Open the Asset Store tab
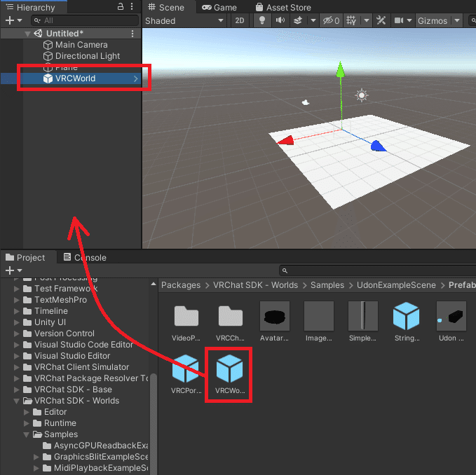Viewport: 476px width, 475px height. coord(283,7)
